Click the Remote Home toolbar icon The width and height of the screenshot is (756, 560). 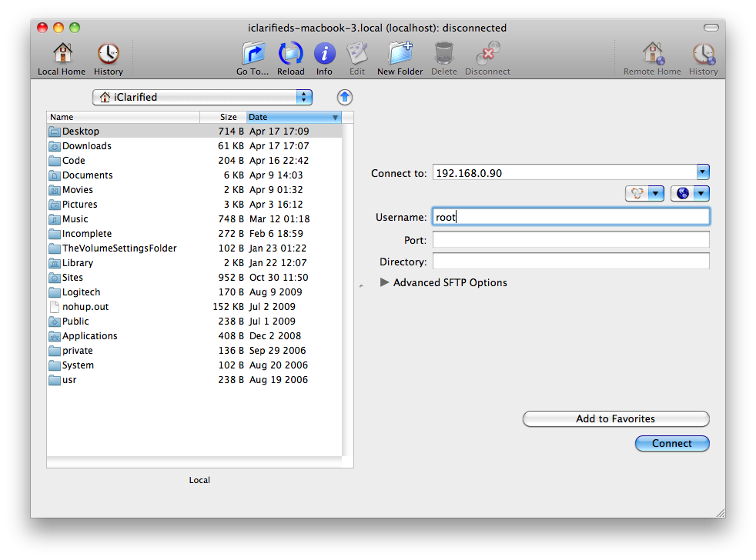[x=652, y=55]
